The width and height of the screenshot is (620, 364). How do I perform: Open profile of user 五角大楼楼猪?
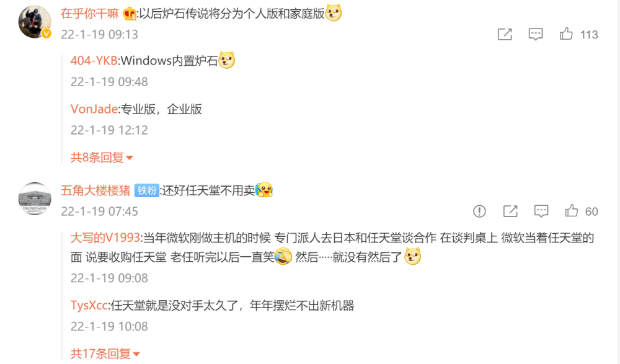pos(95,191)
